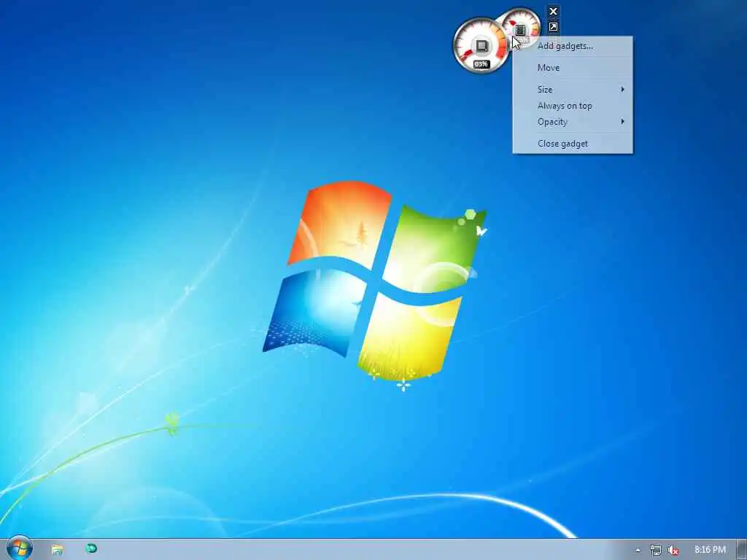This screenshot has height=560, width=747.
Task: Close the CPU meter gadget with X
Action: click(553, 12)
